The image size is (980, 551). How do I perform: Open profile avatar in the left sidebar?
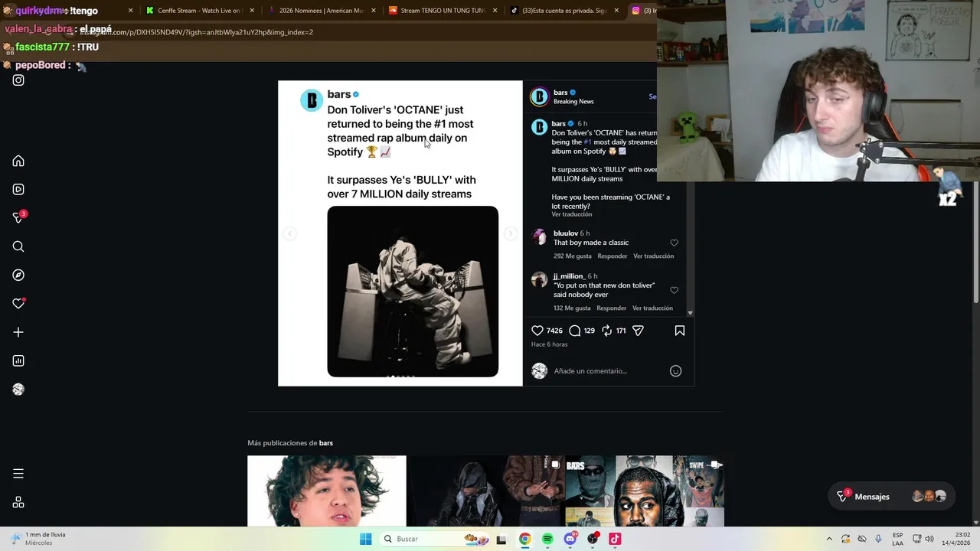(x=18, y=390)
